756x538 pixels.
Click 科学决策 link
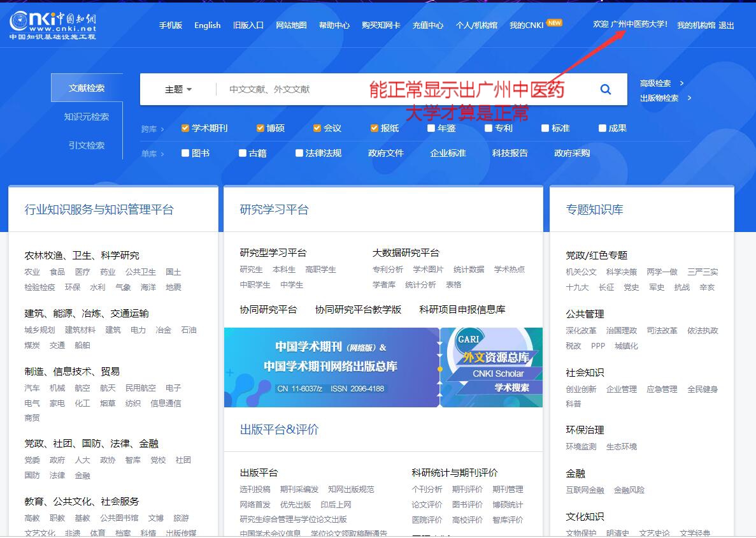[x=622, y=272]
